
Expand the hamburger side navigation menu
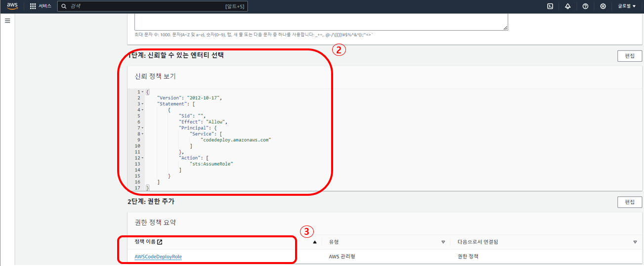coord(7,21)
